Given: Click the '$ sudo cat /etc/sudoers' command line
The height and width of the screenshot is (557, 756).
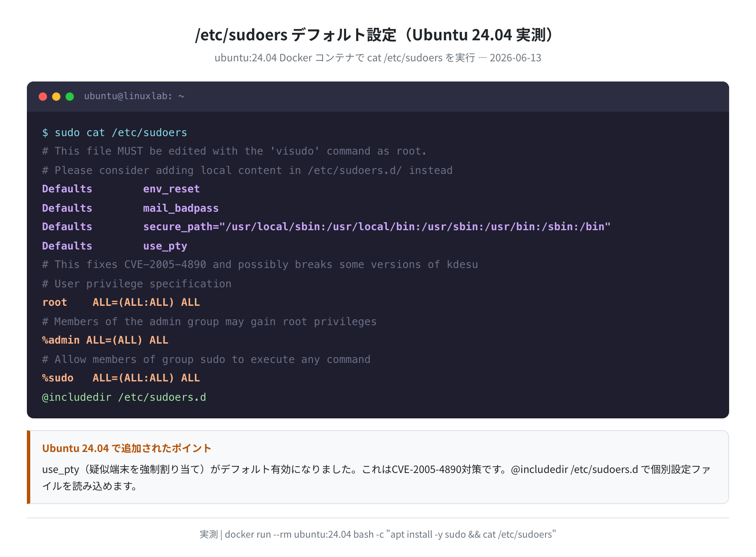Looking at the screenshot, I should (115, 133).
